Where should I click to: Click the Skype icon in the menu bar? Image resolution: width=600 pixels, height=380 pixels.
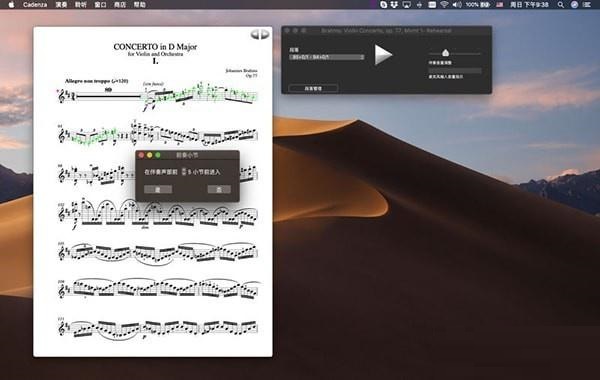point(383,5)
